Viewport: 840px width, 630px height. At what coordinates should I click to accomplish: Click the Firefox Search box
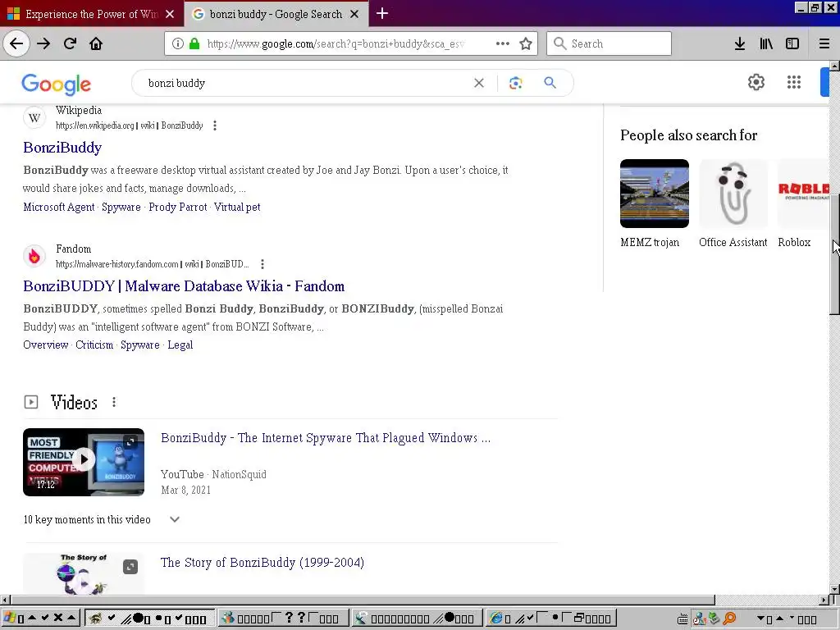609,43
